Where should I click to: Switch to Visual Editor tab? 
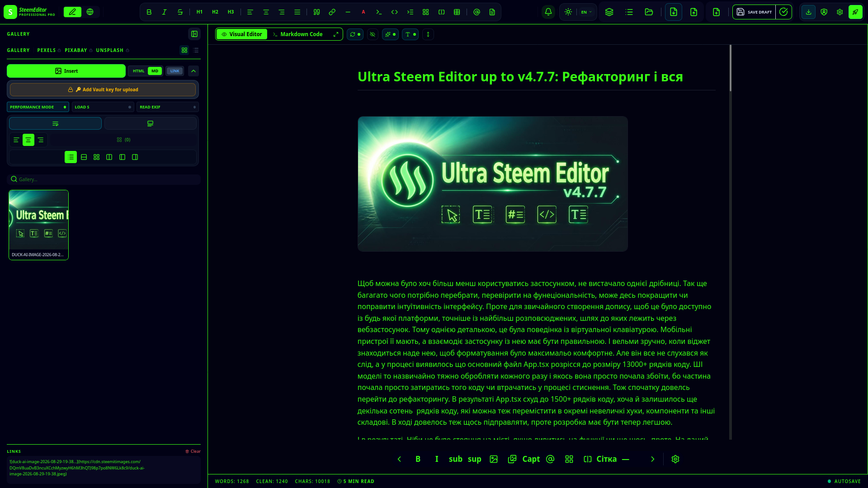tap(242, 34)
